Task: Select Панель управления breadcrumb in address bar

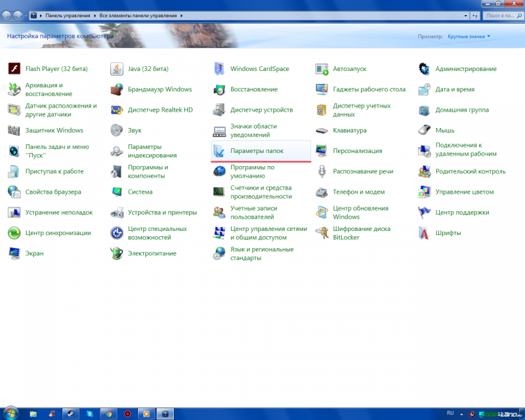Action: [68, 15]
